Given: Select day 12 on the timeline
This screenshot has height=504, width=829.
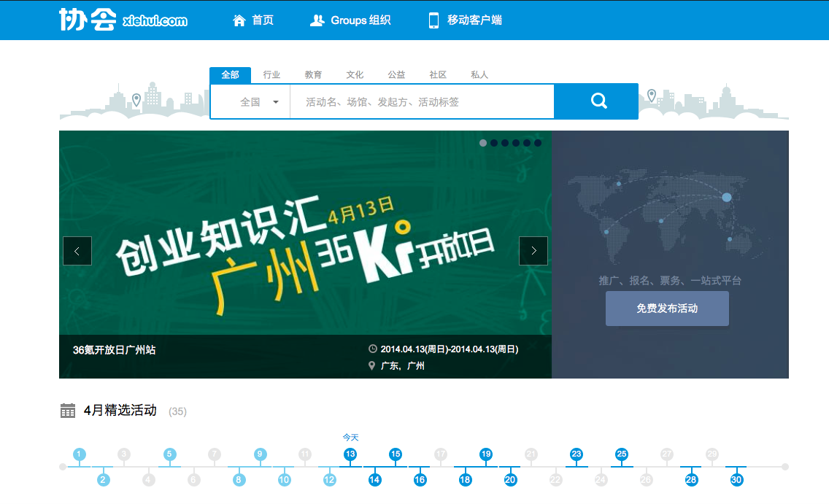Looking at the screenshot, I should click(329, 480).
